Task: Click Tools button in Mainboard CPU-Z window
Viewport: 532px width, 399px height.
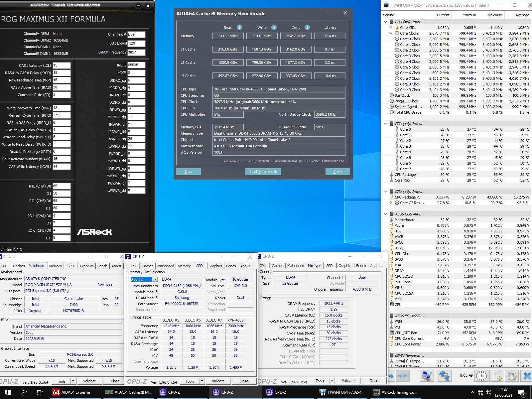Action: tap(61, 381)
